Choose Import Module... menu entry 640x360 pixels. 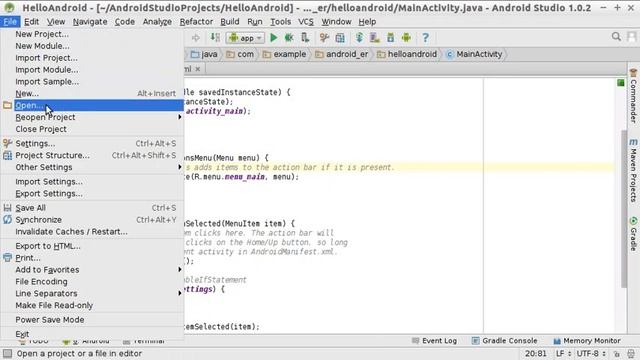coord(92,70)
